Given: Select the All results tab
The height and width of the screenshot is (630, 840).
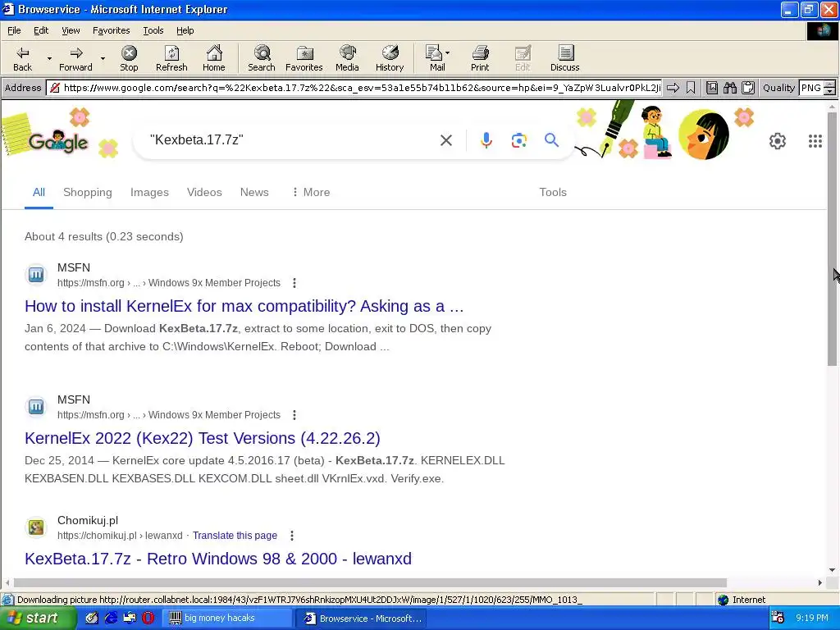Looking at the screenshot, I should pyautogui.click(x=39, y=192).
